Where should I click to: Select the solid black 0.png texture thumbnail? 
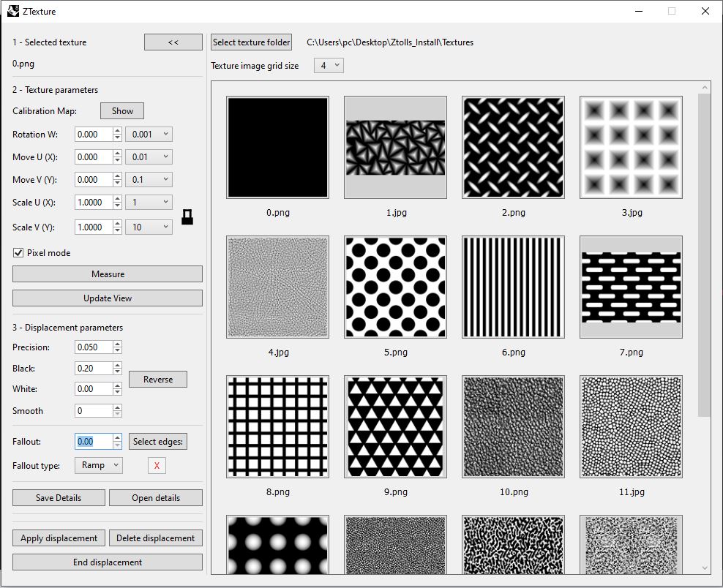coord(277,148)
